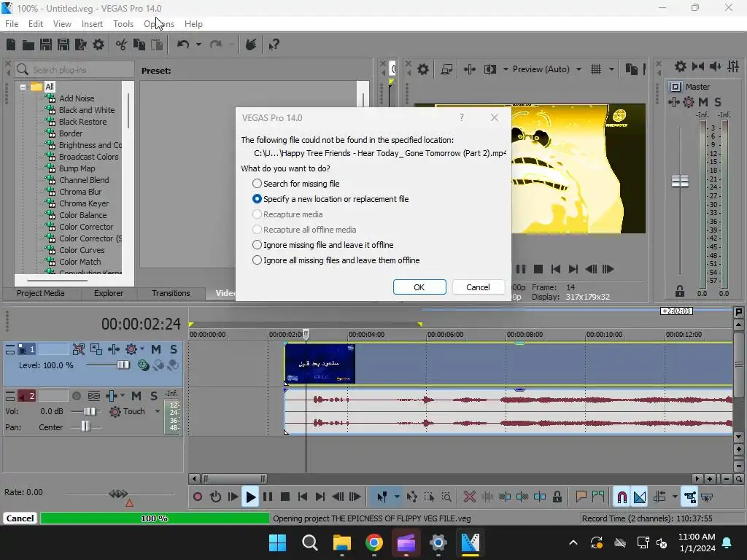Click the Search plug-ins field

(x=75, y=70)
